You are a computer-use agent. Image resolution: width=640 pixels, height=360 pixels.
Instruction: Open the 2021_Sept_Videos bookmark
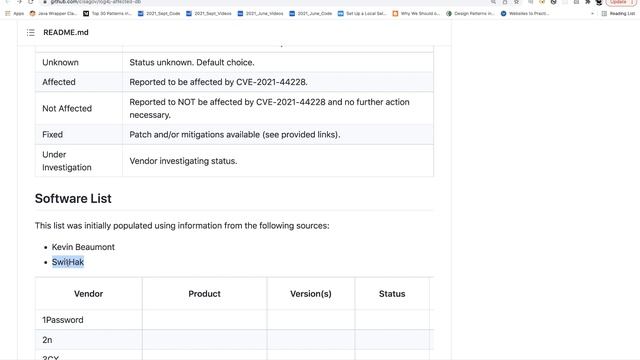[x=209, y=13]
